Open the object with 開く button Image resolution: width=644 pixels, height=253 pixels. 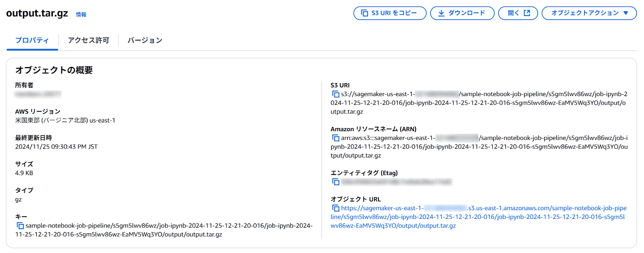click(518, 13)
